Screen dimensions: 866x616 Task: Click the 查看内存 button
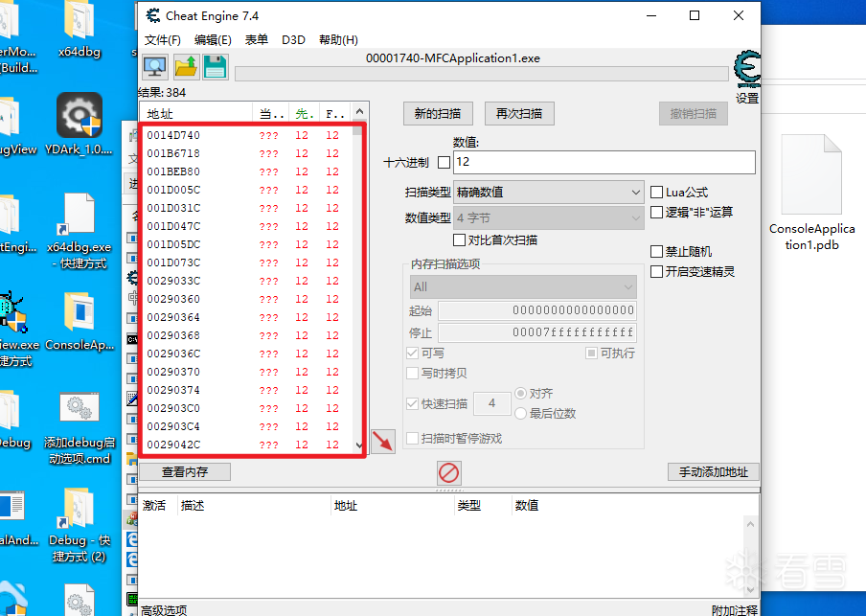[185, 471]
